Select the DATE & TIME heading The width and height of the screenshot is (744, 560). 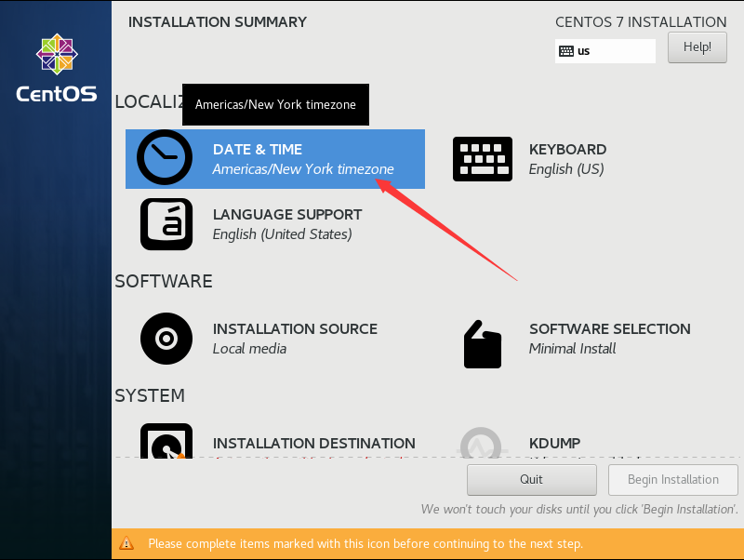coord(258,150)
